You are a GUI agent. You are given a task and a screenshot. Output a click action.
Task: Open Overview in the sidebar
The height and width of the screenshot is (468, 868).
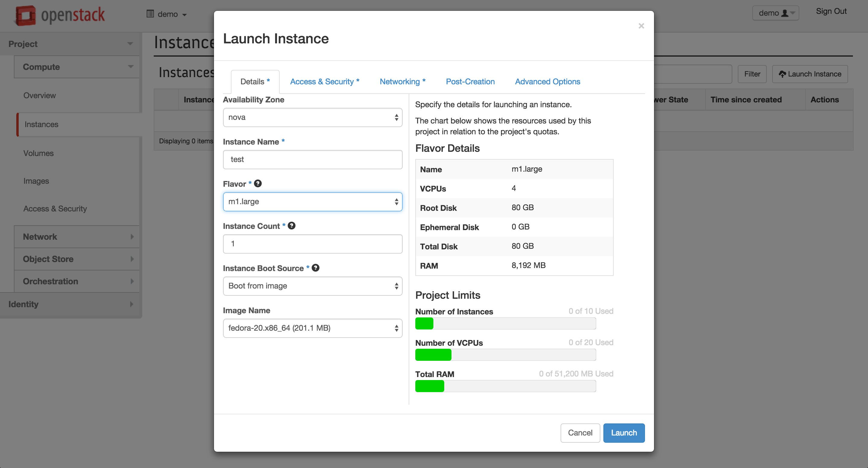pos(39,96)
